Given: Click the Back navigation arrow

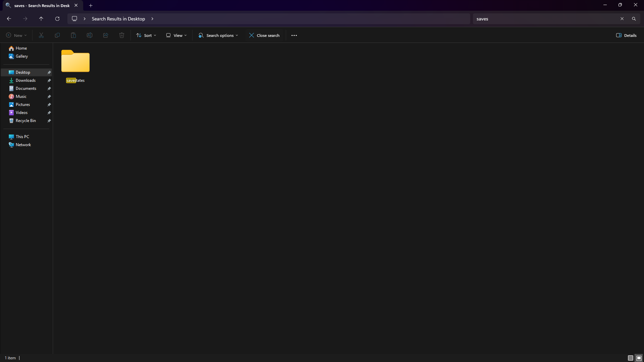Looking at the screenshot, I should click(9, 19).
